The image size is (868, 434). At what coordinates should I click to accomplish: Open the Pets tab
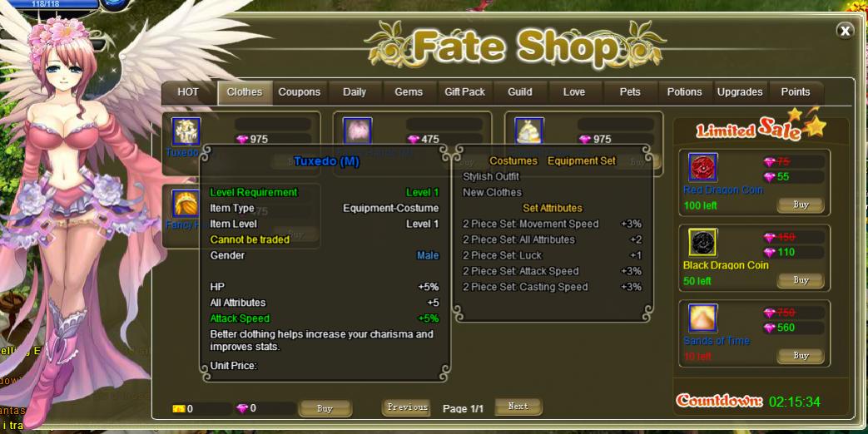click(630, 92)
